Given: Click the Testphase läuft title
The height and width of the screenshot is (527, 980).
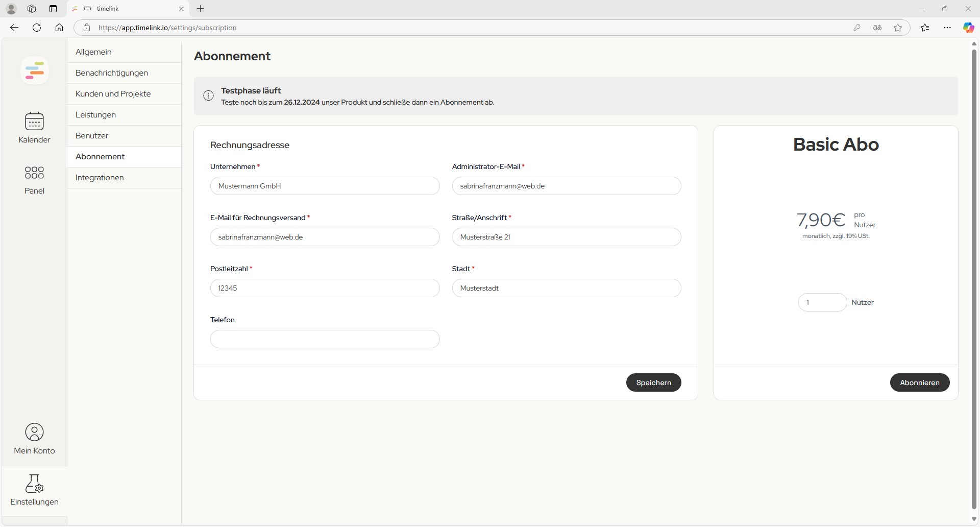Looking at the screenshot, I should click(251, 90).
